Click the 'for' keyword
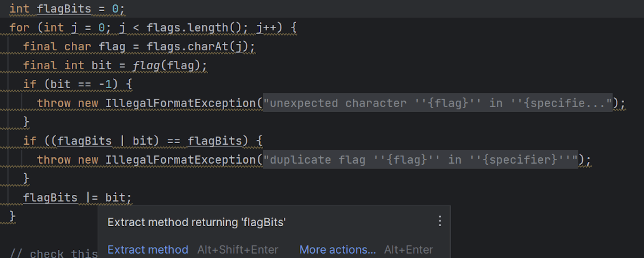 (x=19, y=28)
